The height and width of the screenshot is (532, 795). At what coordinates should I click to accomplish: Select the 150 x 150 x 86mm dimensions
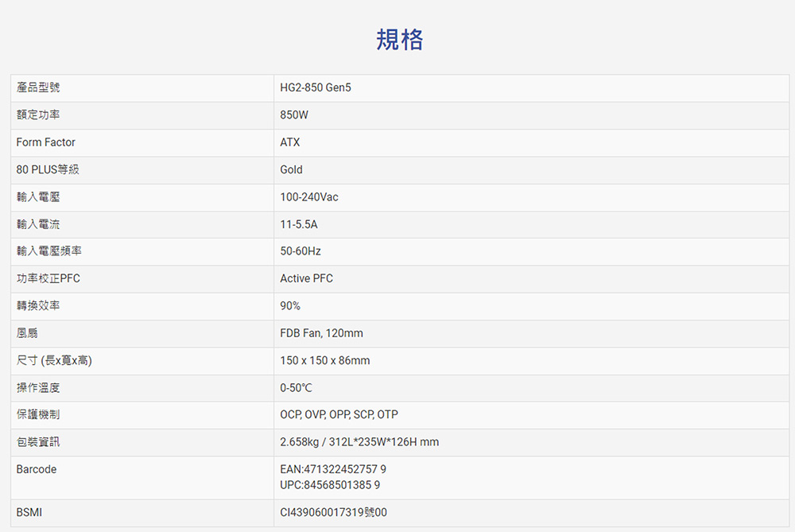325,361
